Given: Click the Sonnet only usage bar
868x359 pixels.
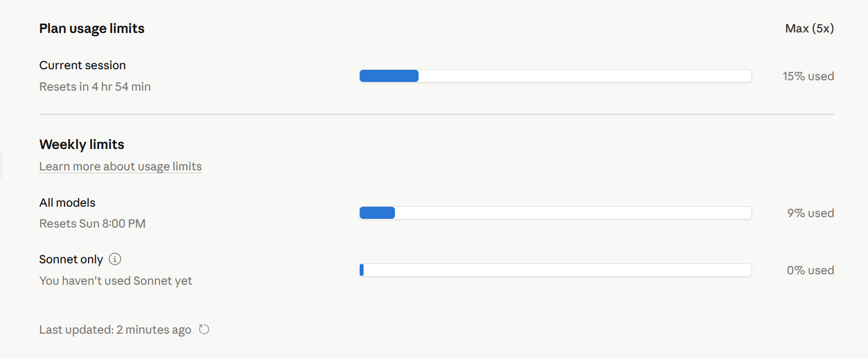Looking at the screenshot, I should click(556, 270).
